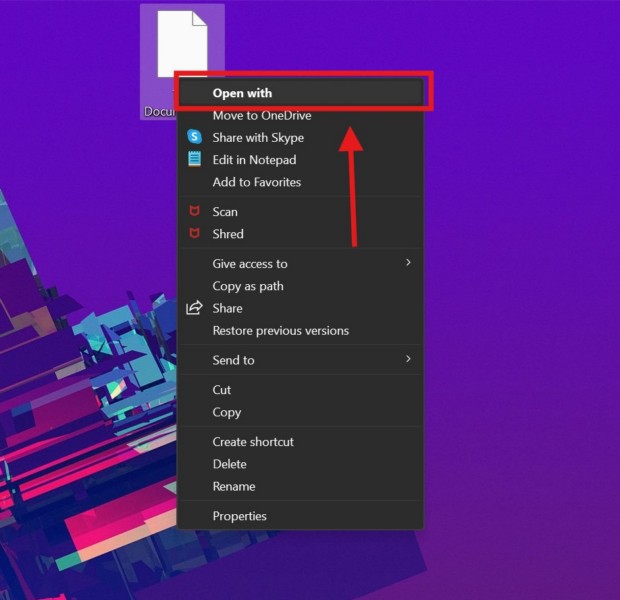The height and width of the screenshot is (600, 620).
Task: Click the Notepad icon beside Edit in Notepad
Action: (x=195, y=160)
